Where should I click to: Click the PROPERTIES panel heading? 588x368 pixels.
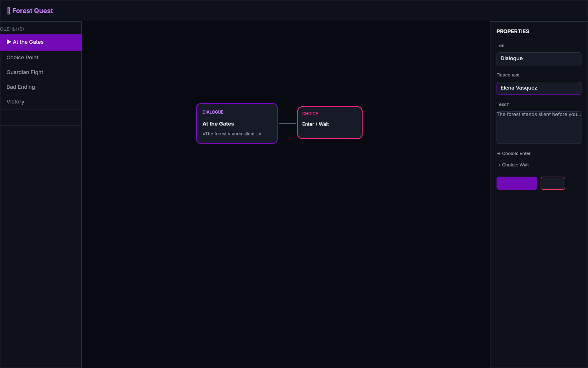point(513,31)
